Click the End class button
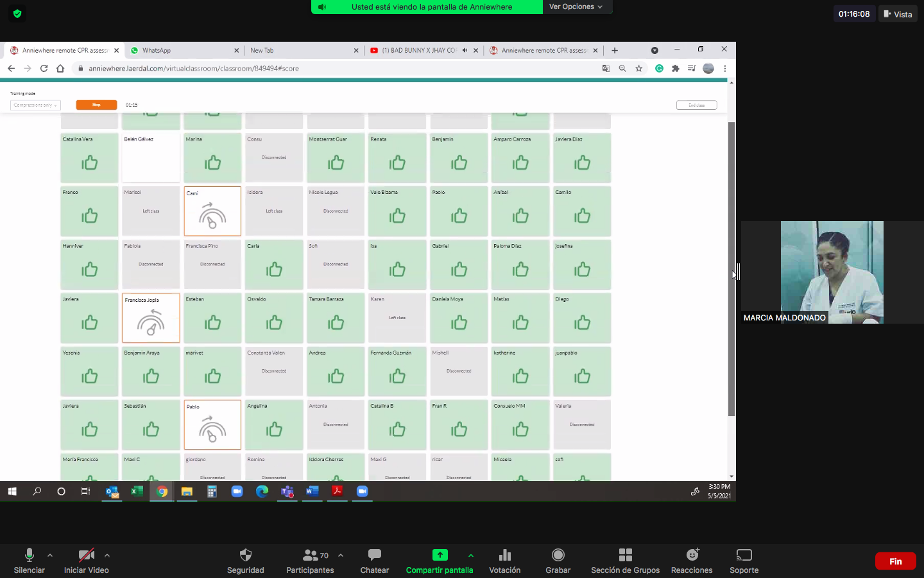The image size is (924, 578). pyautogui.click(x=696, y=105)
